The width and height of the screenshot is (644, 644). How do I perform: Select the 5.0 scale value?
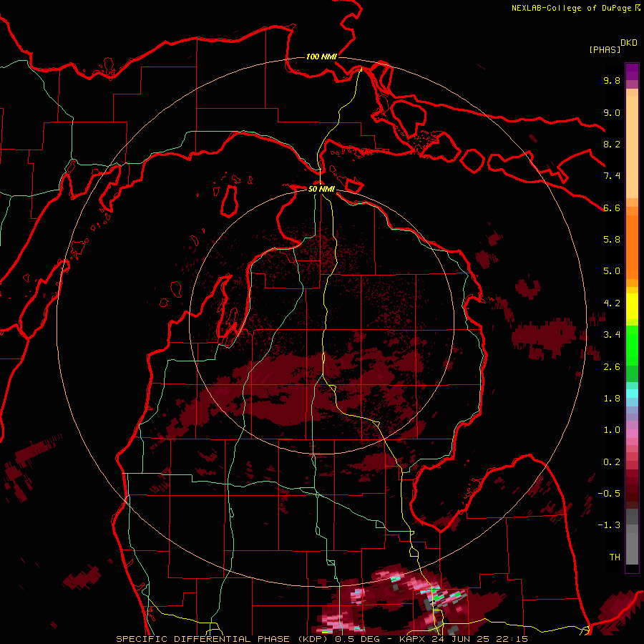(612, 271)
